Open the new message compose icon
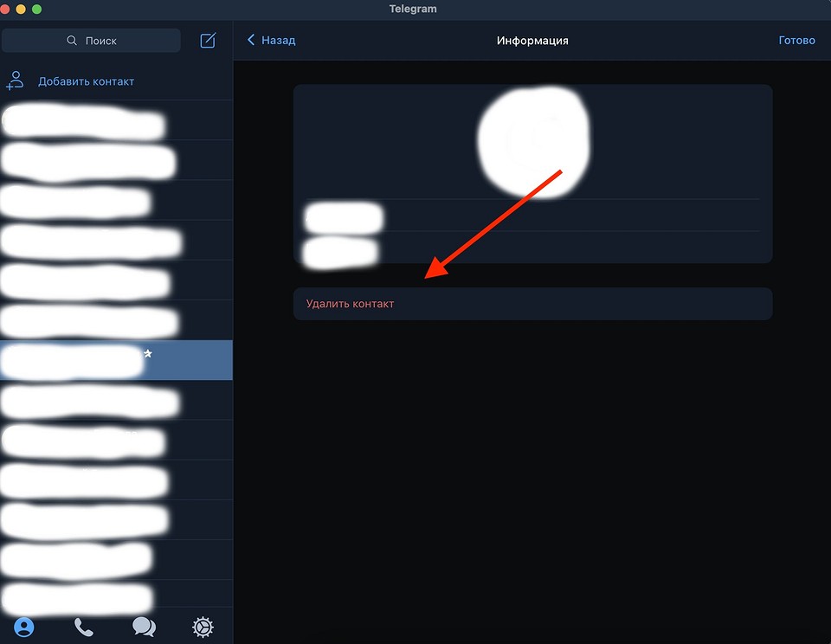The image size is (831, 644). pyautogui.click(x=207, y=40)
